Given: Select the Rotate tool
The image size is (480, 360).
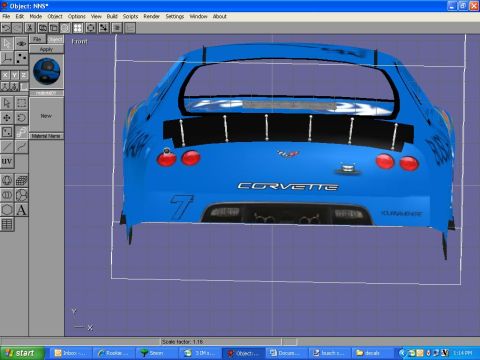Looking at the screenshot, I should tap(21, 118).
